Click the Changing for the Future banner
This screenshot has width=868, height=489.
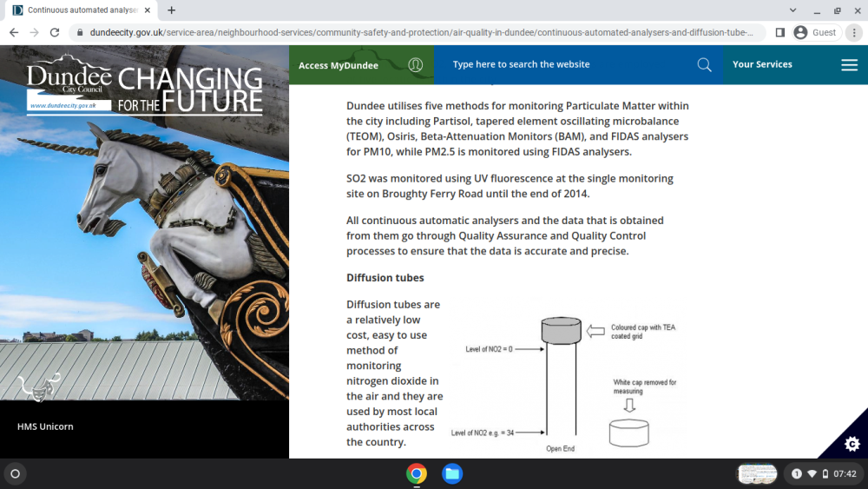point(190,89)
